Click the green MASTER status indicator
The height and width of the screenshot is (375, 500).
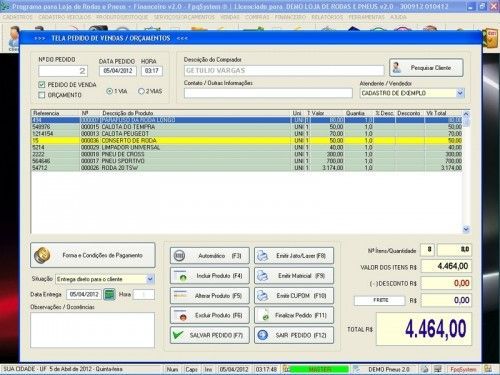(319, 369)
